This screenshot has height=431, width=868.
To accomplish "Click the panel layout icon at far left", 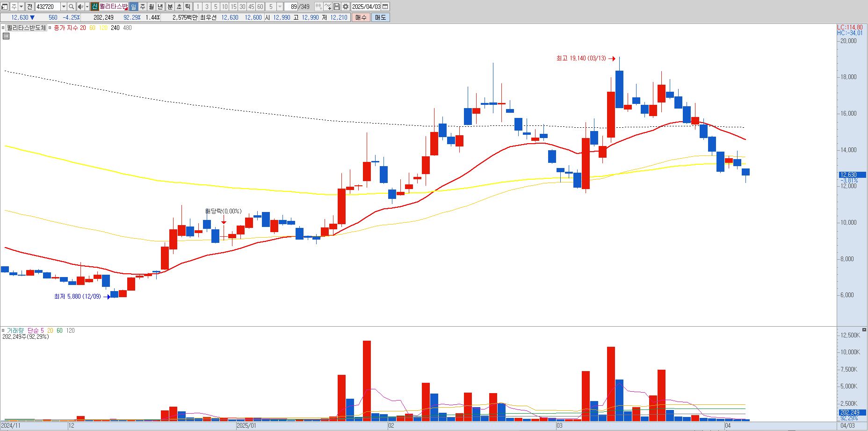I will click(5, 7).
